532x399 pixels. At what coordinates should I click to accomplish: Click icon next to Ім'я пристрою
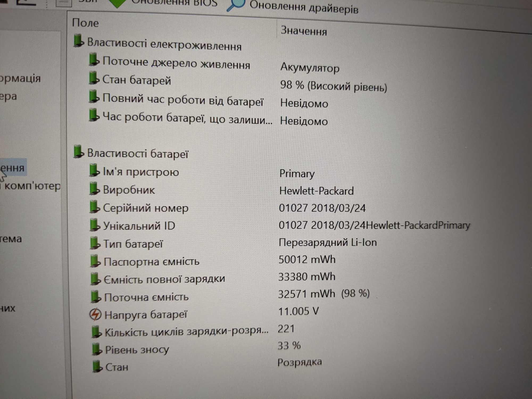[94, 170]
